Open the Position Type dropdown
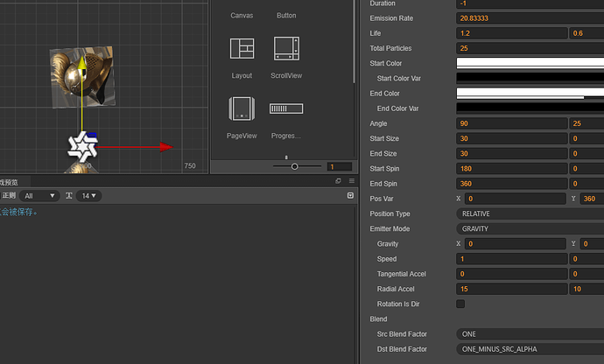Image resolution: width=604 pixels, height=364 pixels. click(530, 213)
